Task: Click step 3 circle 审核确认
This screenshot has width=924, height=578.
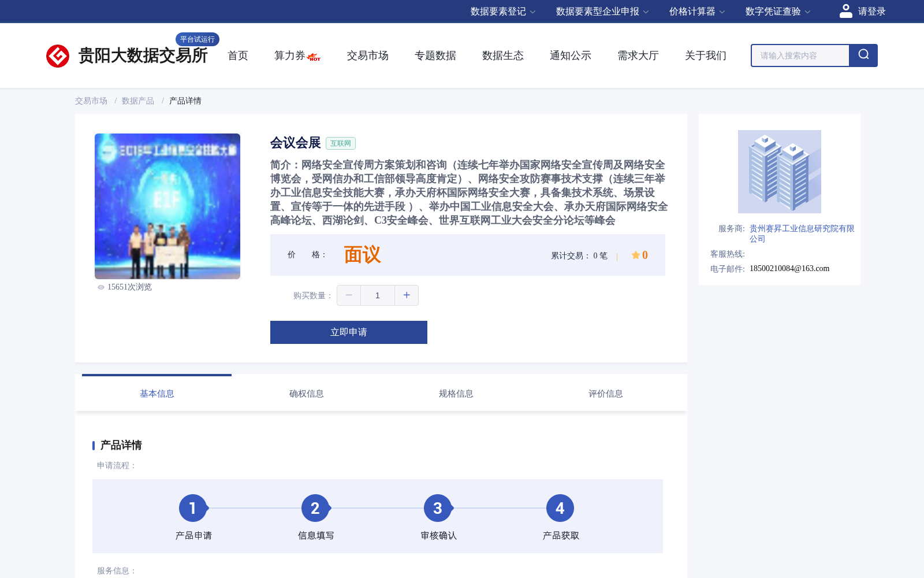Action: pyautogui.click(x=438, y=508)
